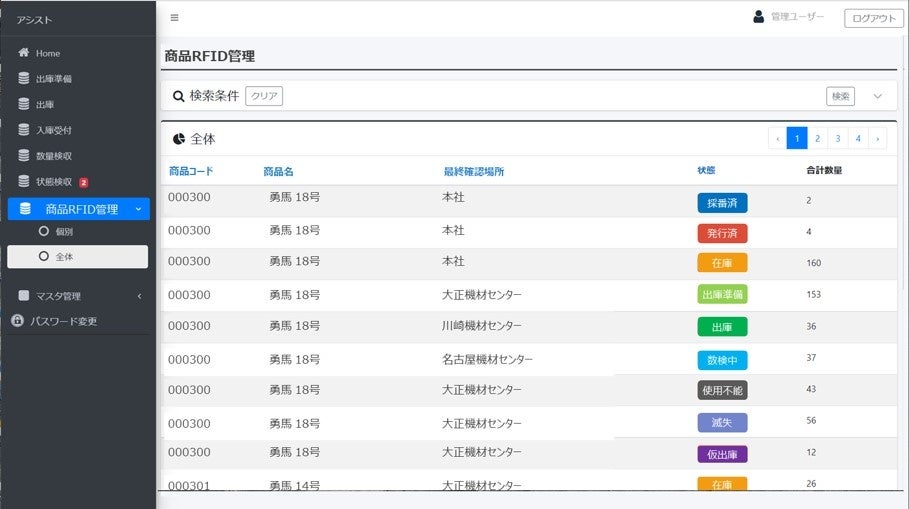Click the クリア button
The width and height of the screenshot is (909, 509).
point(264,96)
